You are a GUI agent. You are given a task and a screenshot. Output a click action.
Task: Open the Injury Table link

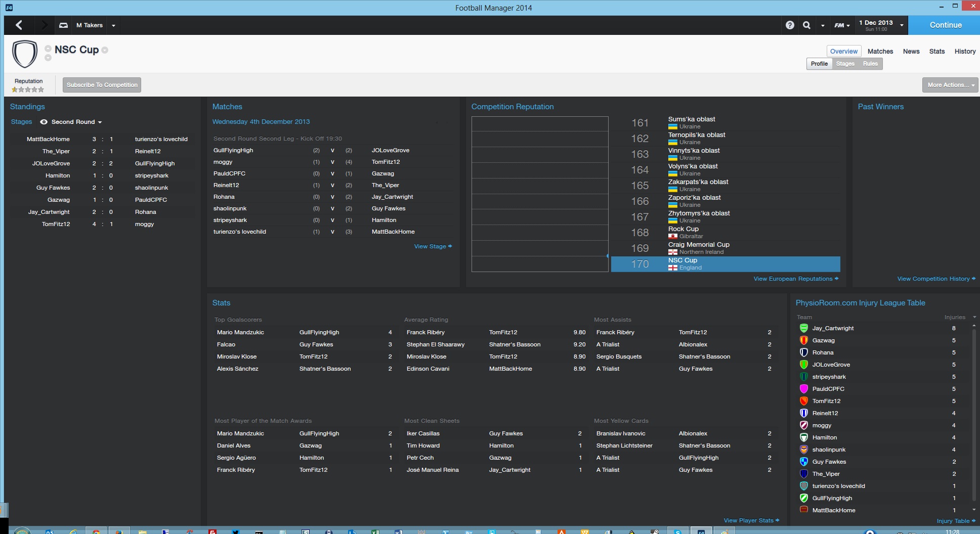(956, 521)
